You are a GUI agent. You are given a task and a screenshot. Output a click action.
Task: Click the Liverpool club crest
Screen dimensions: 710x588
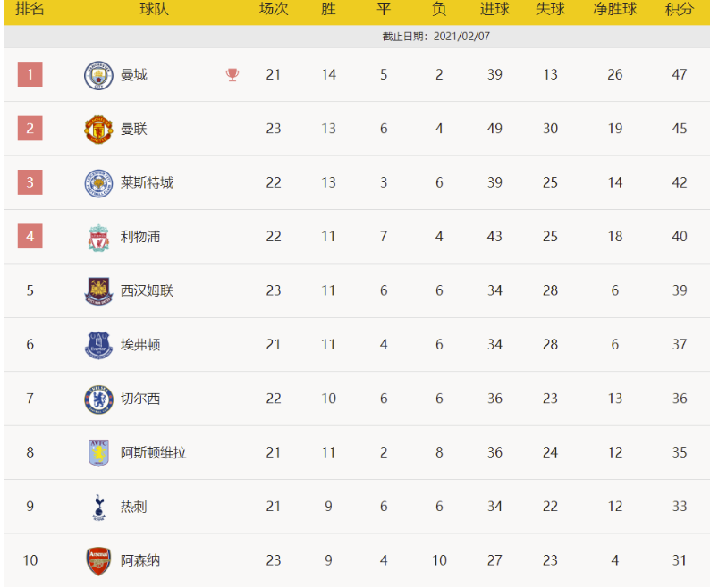[x=97, y=237]
